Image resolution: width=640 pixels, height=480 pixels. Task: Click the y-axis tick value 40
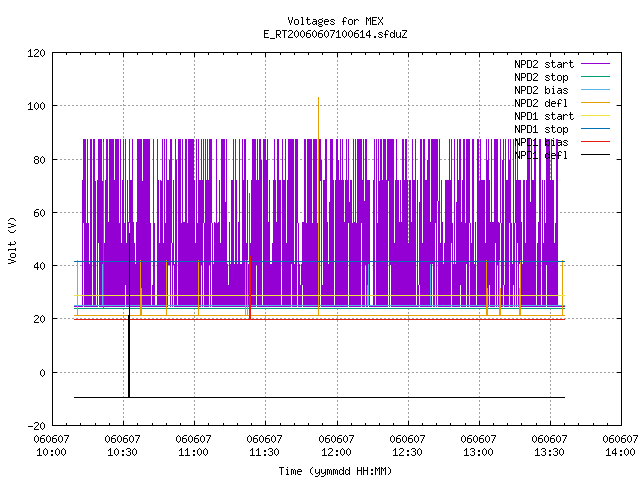[x=39, y=266]
